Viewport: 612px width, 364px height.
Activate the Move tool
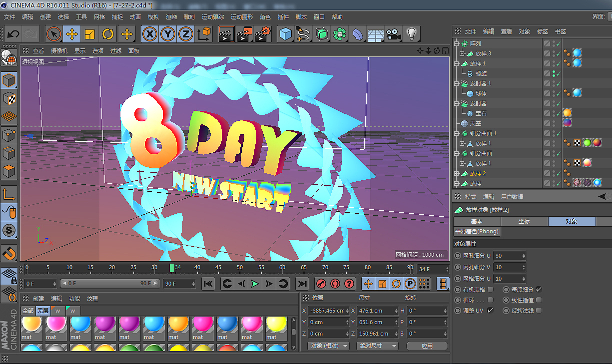tap(72, 34)
